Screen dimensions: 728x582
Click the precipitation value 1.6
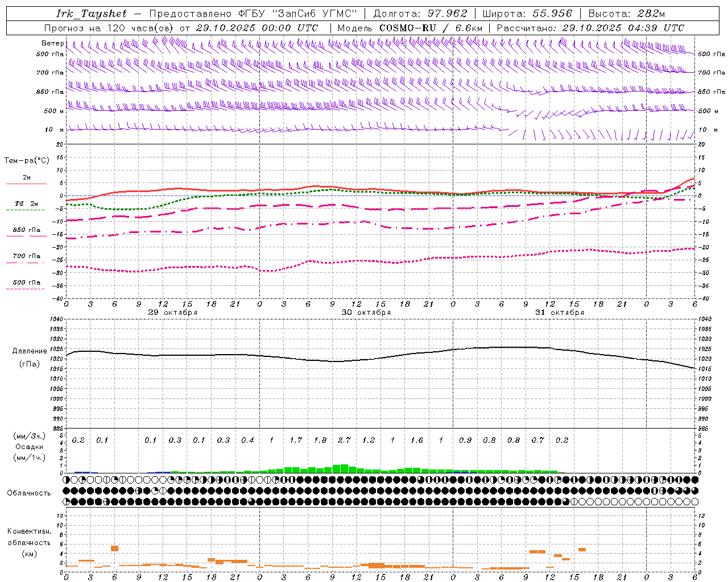point(417,440)
